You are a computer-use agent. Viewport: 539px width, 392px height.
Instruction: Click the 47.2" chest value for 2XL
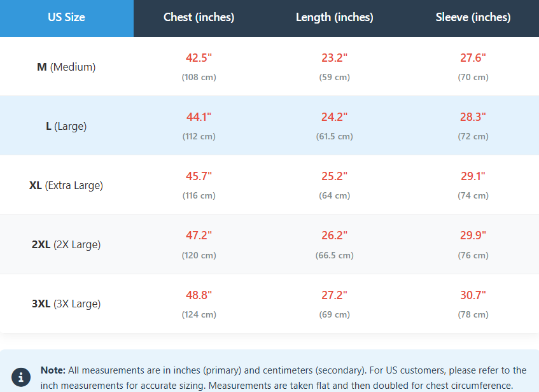199,235
